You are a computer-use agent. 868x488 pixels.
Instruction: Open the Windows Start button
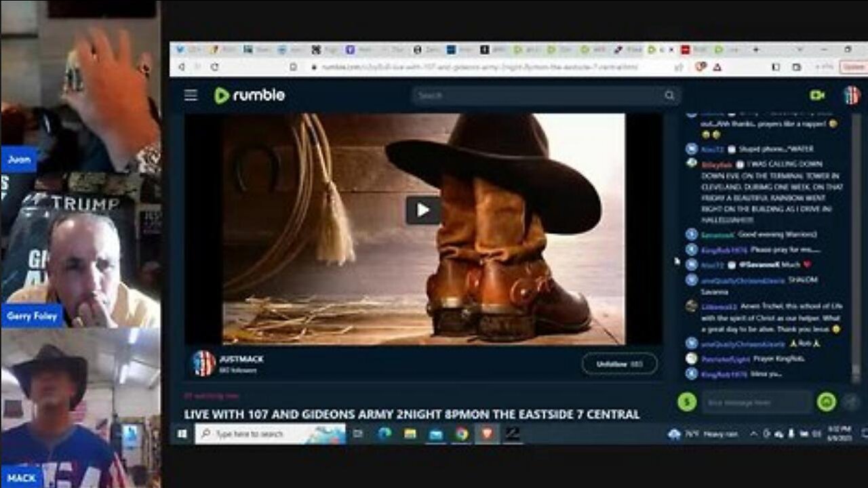(x=182, y=434)
